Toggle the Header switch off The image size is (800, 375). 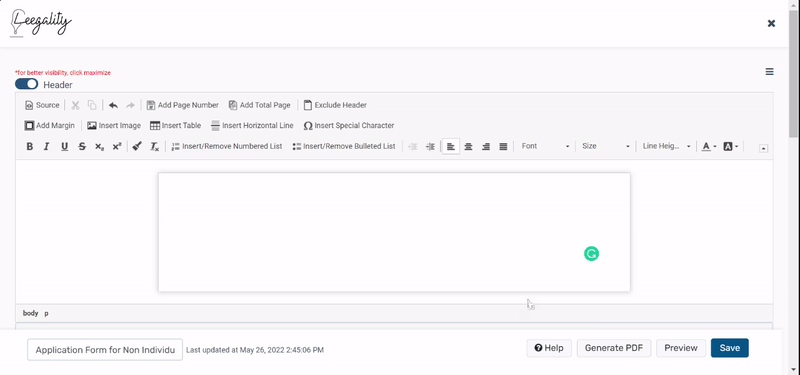click(x=27, y=84)
